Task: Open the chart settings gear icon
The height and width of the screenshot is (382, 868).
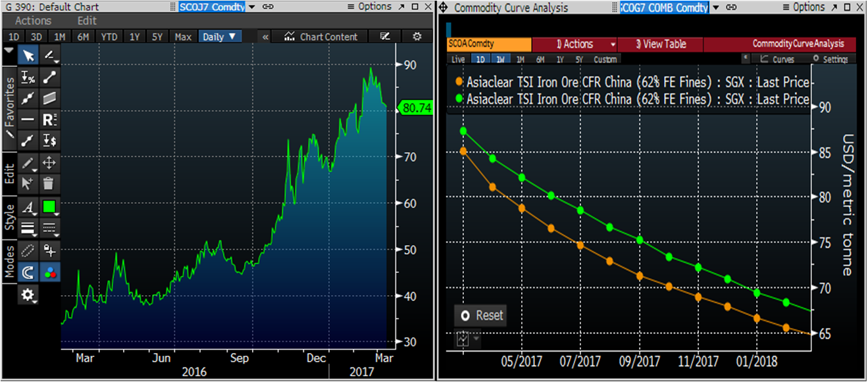Action: (x=415, y=37)
